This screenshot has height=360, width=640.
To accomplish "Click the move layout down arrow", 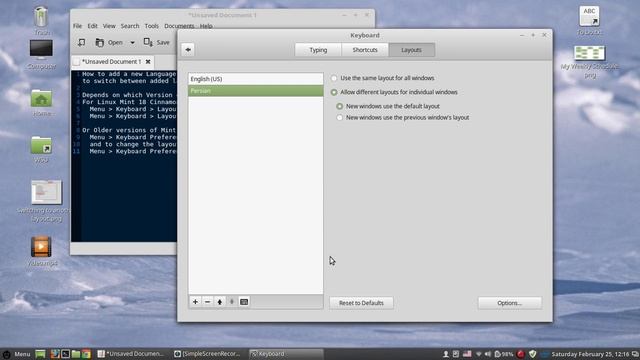I will (232, 302).
